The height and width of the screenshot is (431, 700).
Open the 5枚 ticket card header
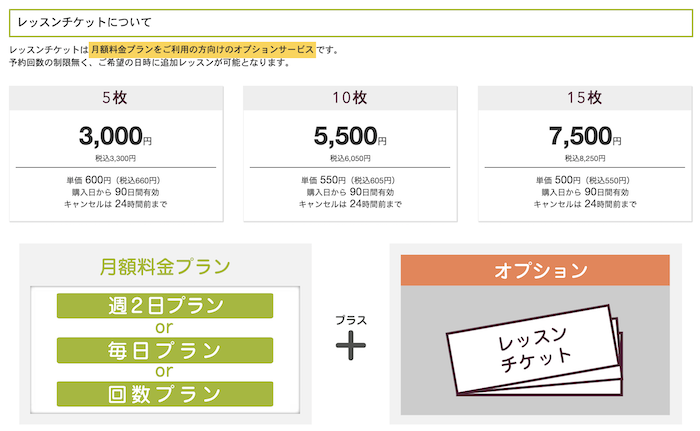116,98
